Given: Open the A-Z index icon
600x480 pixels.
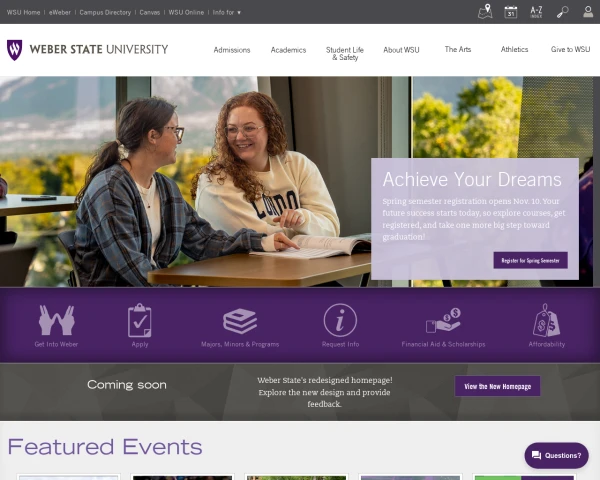Looking at the screenshot, I should (536, 12).
